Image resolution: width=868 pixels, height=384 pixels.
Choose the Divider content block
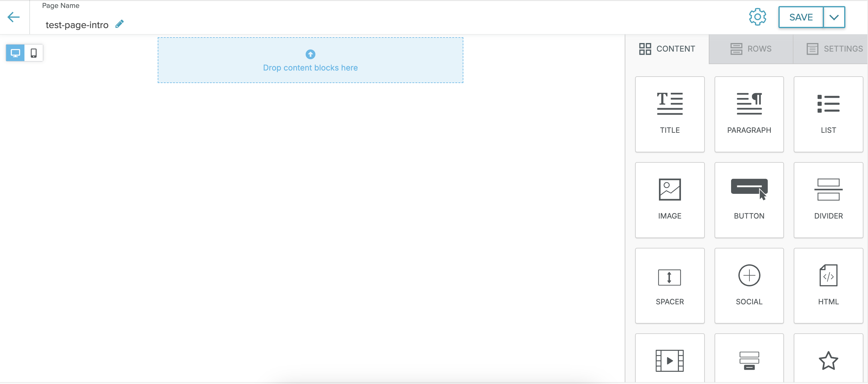tap(828, 200)
